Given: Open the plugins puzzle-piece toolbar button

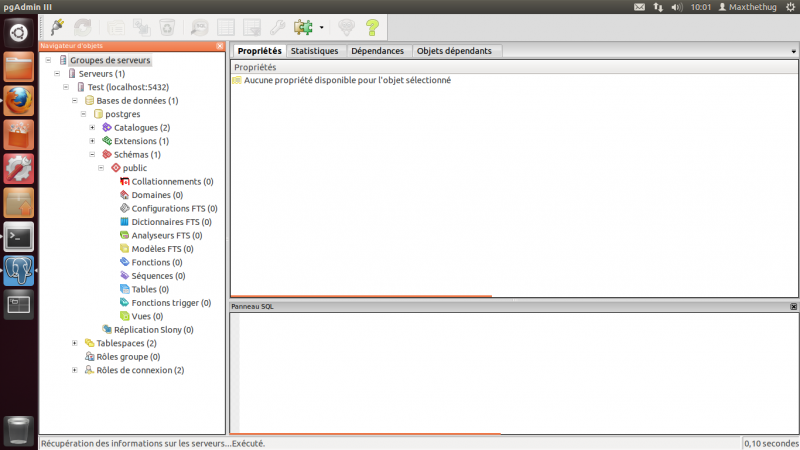Looking at the screenshot, I should point(302,27).
